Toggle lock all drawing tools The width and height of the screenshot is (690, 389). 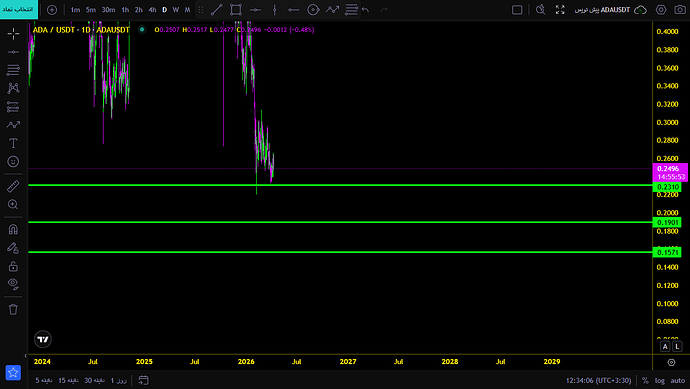(x=13, y=266)
